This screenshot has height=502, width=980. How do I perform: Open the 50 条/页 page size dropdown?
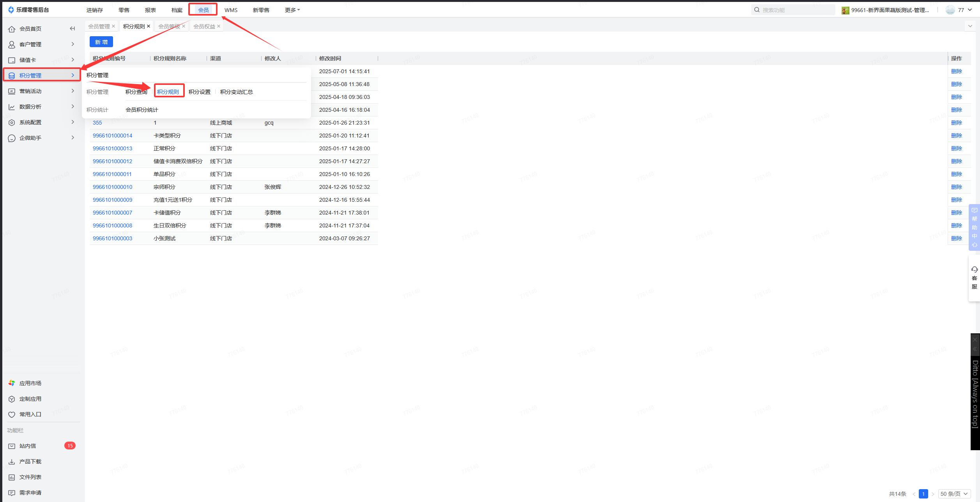tap(954, 494)
